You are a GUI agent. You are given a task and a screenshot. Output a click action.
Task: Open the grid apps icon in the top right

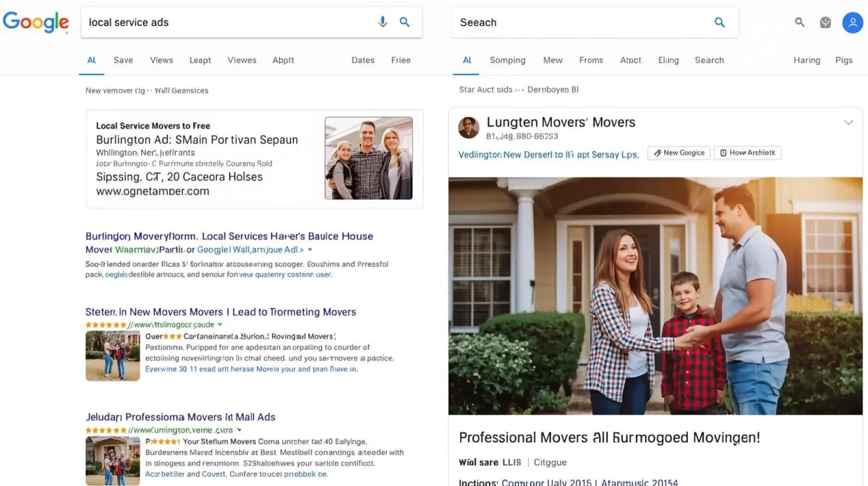[825, 22]
